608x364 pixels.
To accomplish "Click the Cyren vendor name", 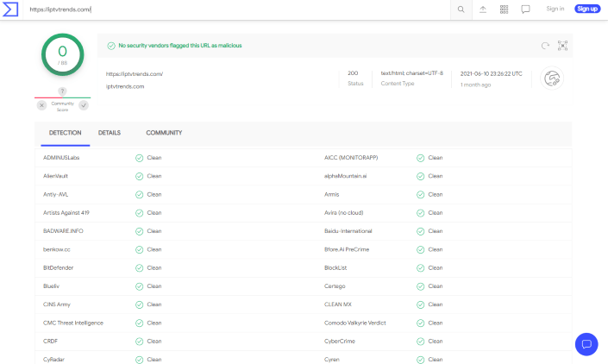I will click(332, 360).
